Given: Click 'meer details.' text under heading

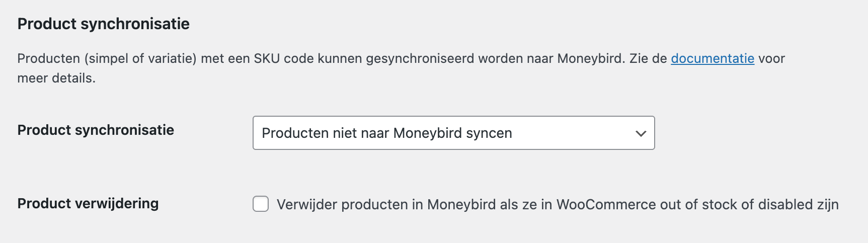Looking at the screenshot, I should pos(56,78).
